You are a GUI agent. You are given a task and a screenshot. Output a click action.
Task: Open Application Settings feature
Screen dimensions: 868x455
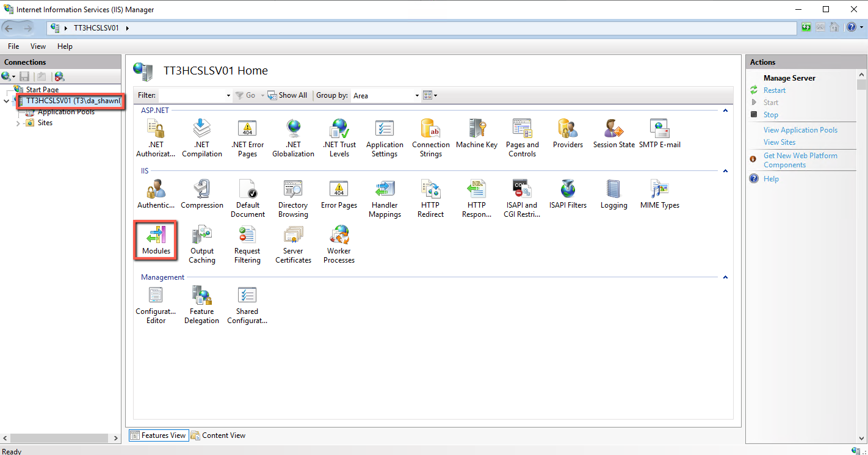(385, 137)
